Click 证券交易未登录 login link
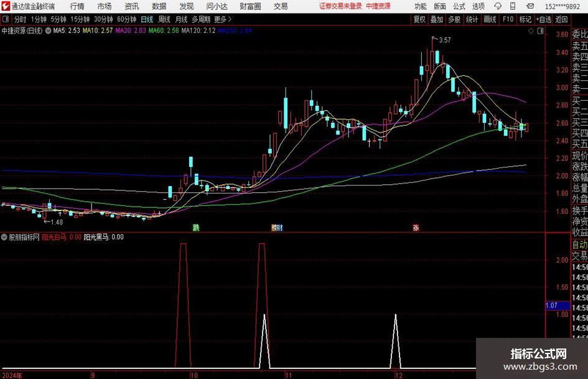Screen dimensions: 588x379 tap(340, 6)
